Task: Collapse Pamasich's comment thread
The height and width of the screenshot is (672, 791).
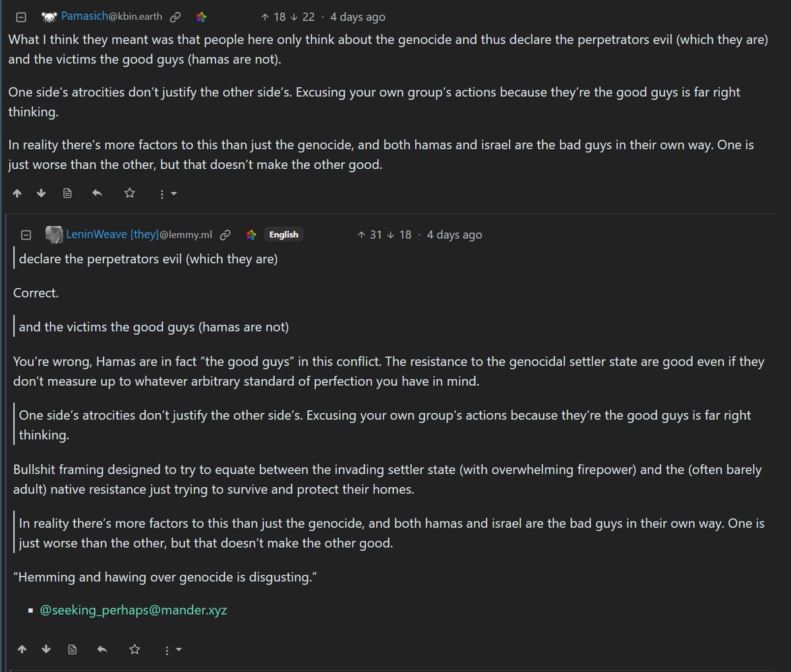Action: (20, 16)
